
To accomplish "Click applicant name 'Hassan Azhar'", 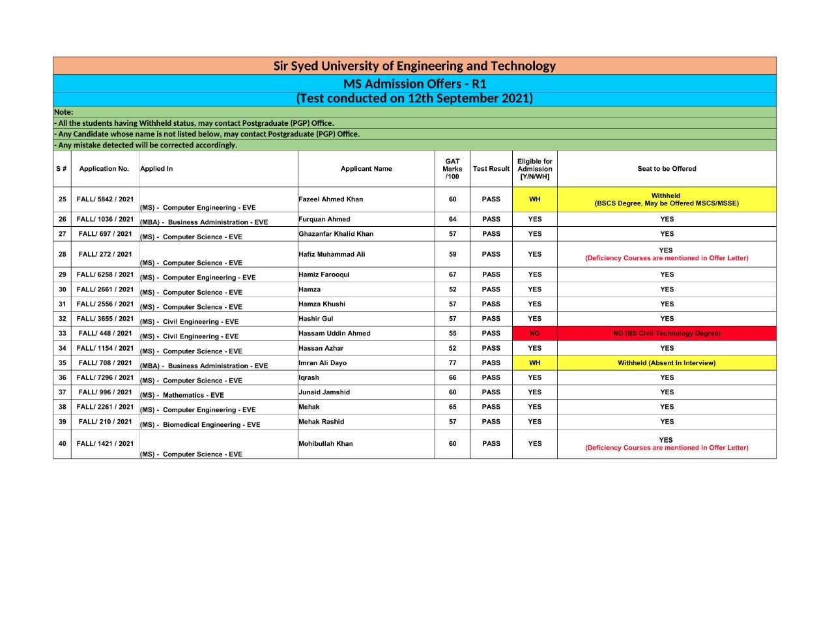I will pyautogui.click(x=321, y=348).
